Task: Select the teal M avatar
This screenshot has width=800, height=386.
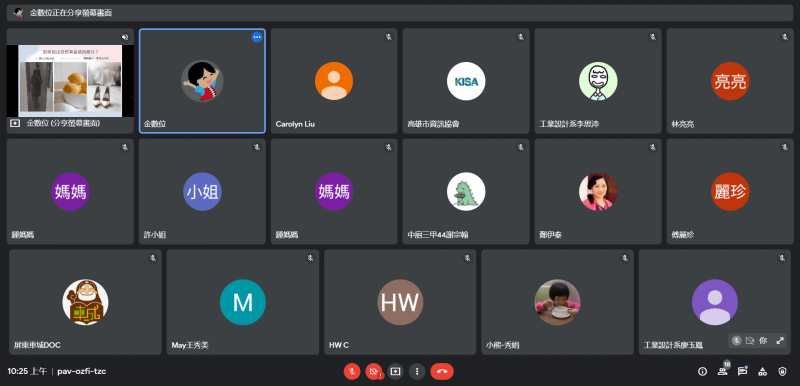Action: click(x=242, y=302)
